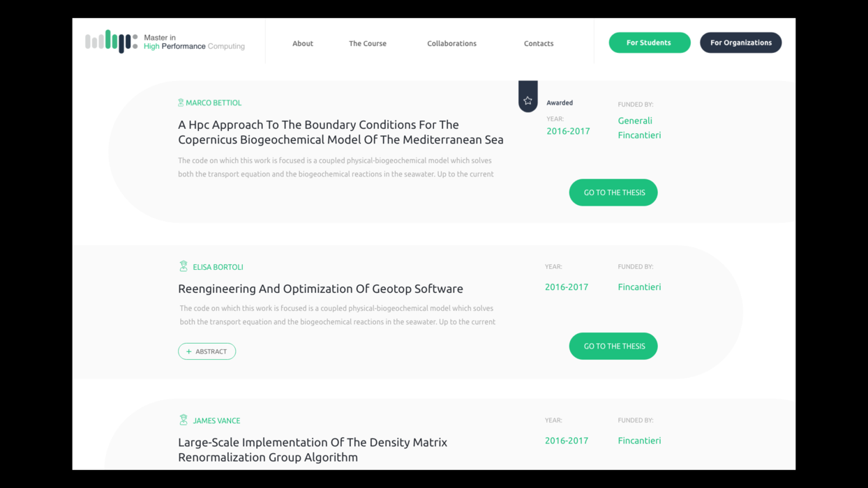The height and width of the screenshot is (488, 868).
Task: Open the Generali funder link
Action: pyautogui.click(x=635, y=121)
